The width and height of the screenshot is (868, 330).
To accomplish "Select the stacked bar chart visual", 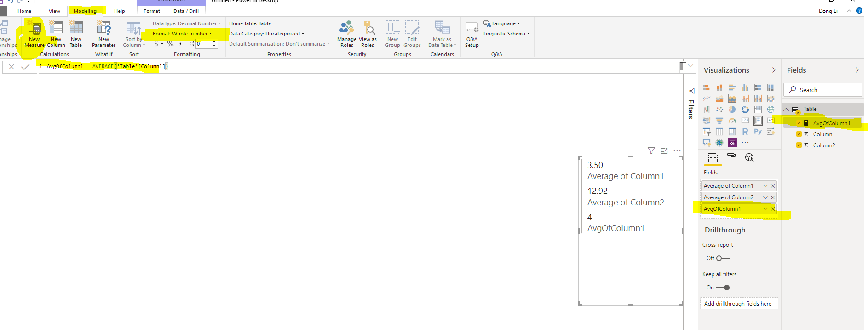I will [x=707, y=87].
